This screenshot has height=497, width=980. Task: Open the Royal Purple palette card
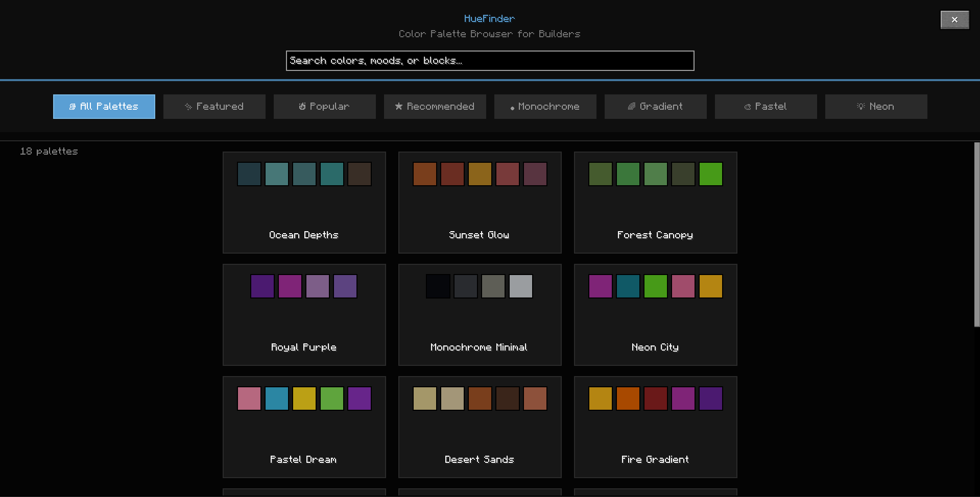(304, 315)
